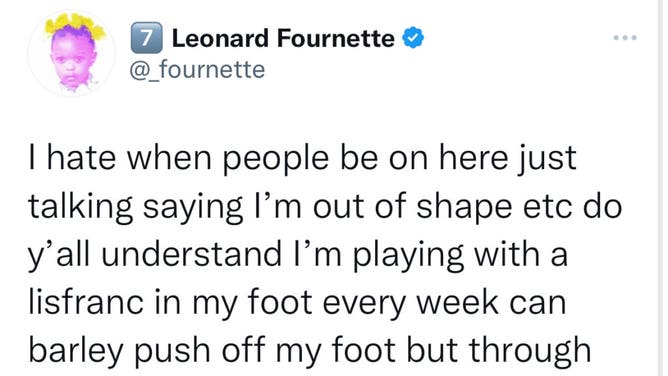Screen dimensions: 668x376
Task: Click the number 7 emoji icon
Action: click(146, 38)
